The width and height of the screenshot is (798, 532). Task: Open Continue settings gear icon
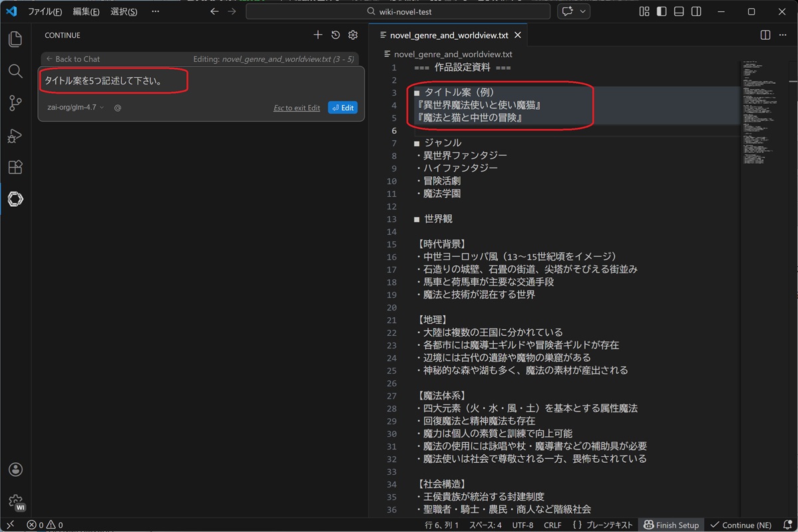(x=353, y=35)
